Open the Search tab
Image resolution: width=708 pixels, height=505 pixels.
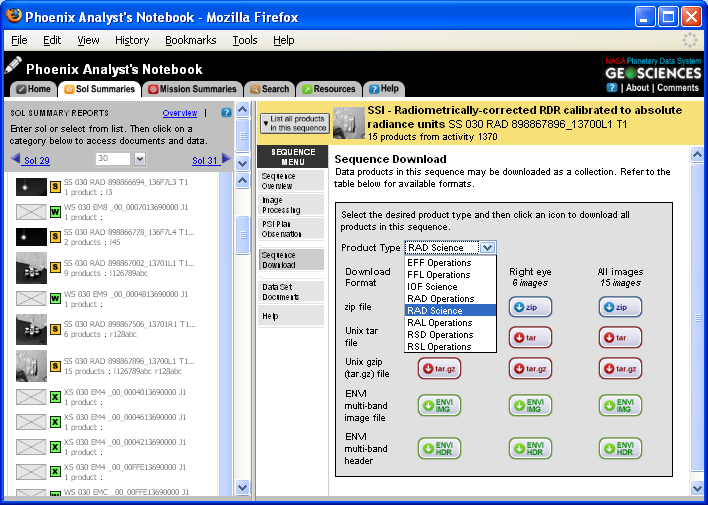269,89
